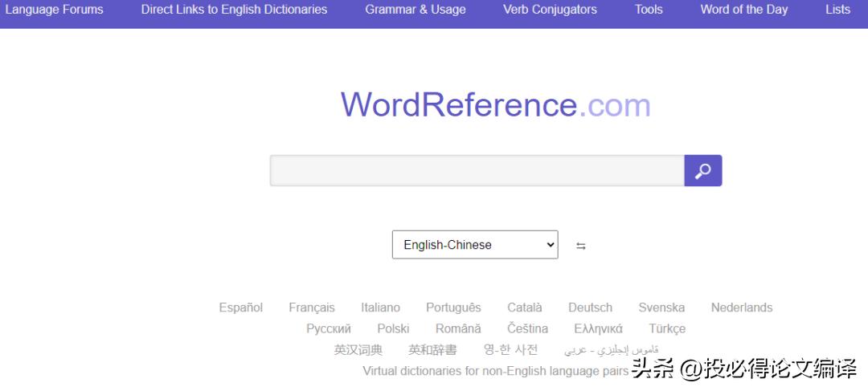Open Word of the Day
Viewport: 868px width, 391px height.
click(744, 10)
